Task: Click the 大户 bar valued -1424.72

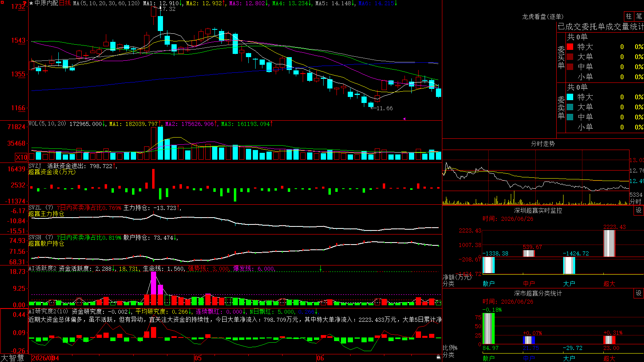Action: 569,265
